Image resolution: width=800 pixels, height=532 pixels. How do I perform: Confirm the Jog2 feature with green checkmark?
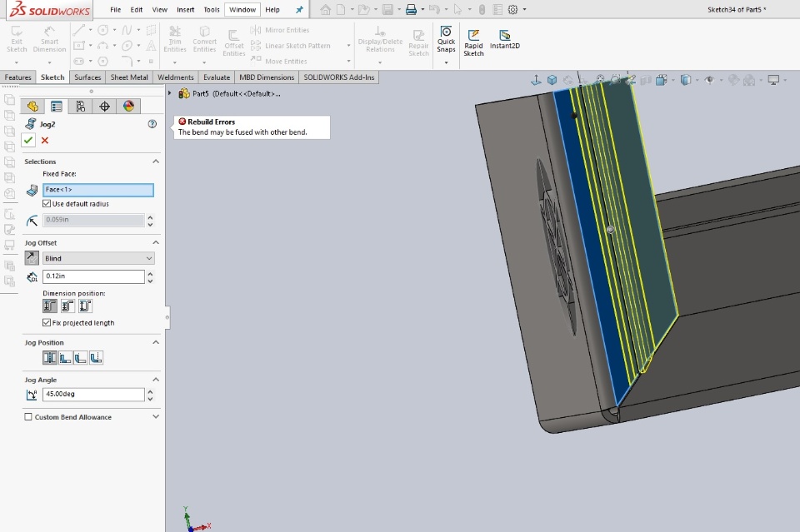click(29, 140)
